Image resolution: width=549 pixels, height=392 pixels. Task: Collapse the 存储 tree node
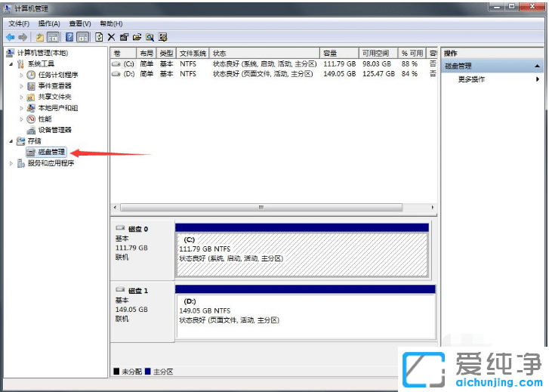tap(11, 141)
